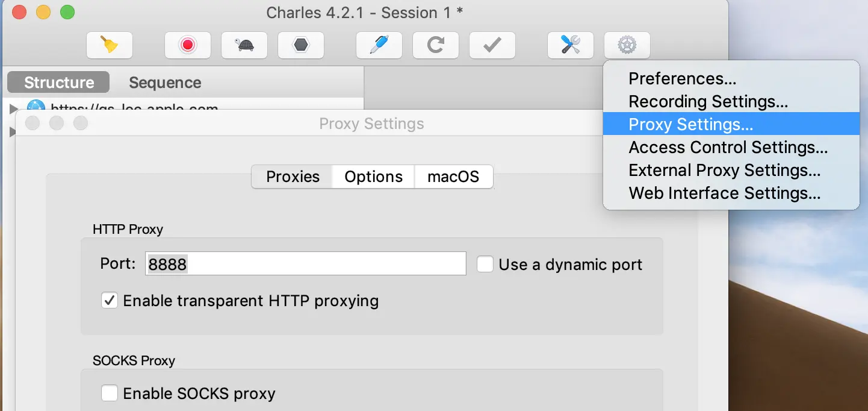Choose External Proxy Settings menu entry

pos(725,171)
